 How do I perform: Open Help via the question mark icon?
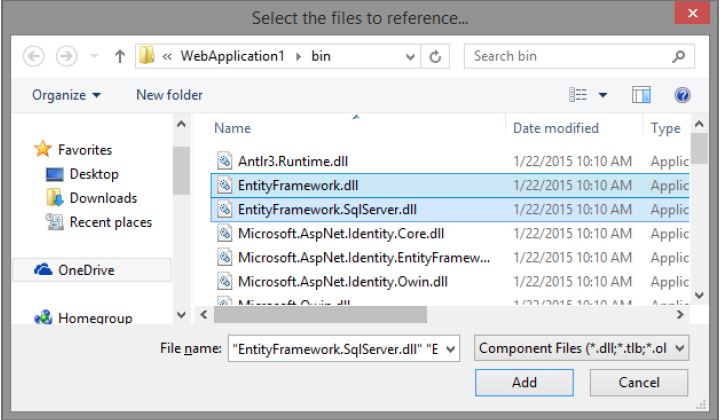(682, 95)
